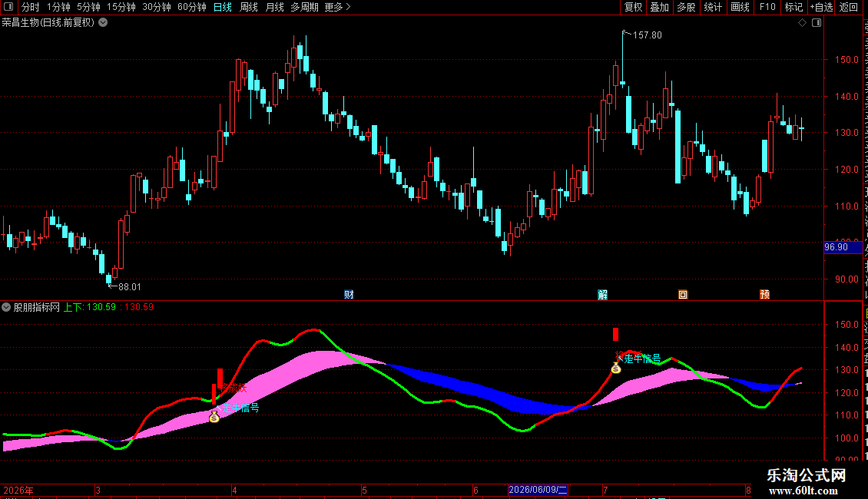Screen dimensions: 868x499
Task: Toggle the side panel icon above the chart
Action: [x=817, y=23]
